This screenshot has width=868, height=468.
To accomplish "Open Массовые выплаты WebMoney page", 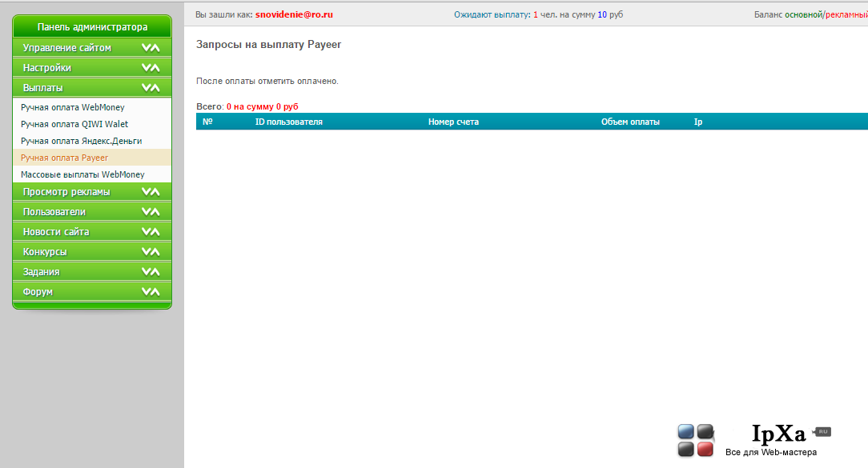I will point(82,174).
